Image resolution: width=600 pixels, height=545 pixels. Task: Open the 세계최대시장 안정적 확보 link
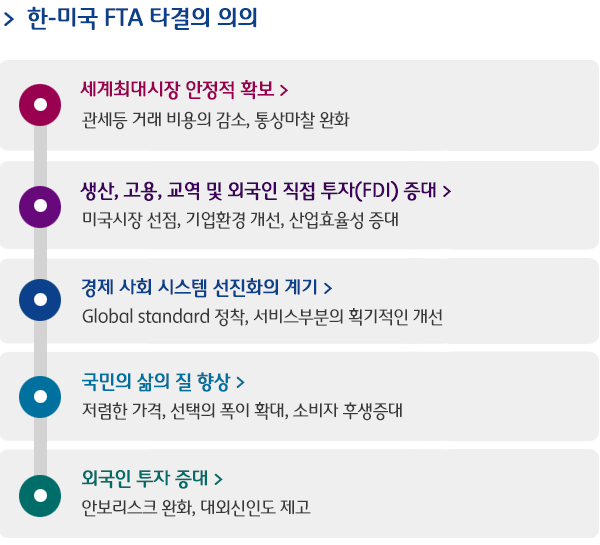tap(177, 90)
